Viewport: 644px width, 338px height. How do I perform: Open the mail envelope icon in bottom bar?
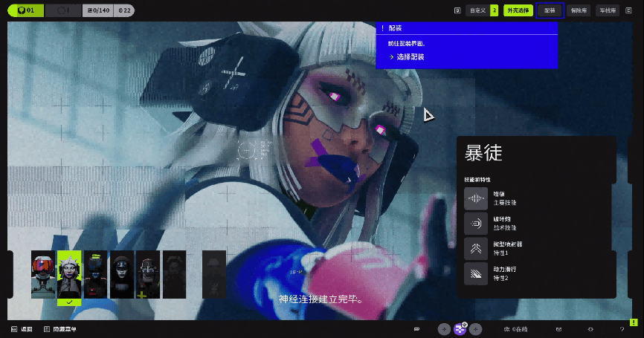tap(558, 329)
